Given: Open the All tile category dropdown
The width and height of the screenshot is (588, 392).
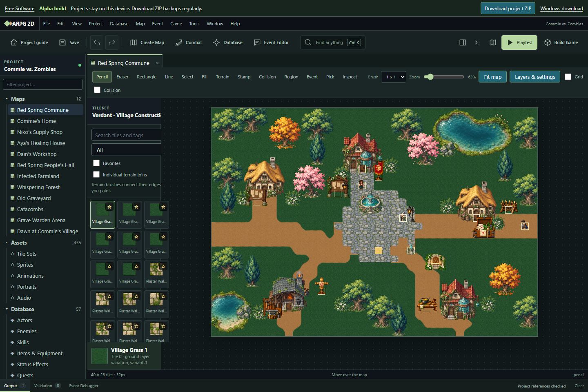Looking at the screenshot, I should tap(126, 150).
